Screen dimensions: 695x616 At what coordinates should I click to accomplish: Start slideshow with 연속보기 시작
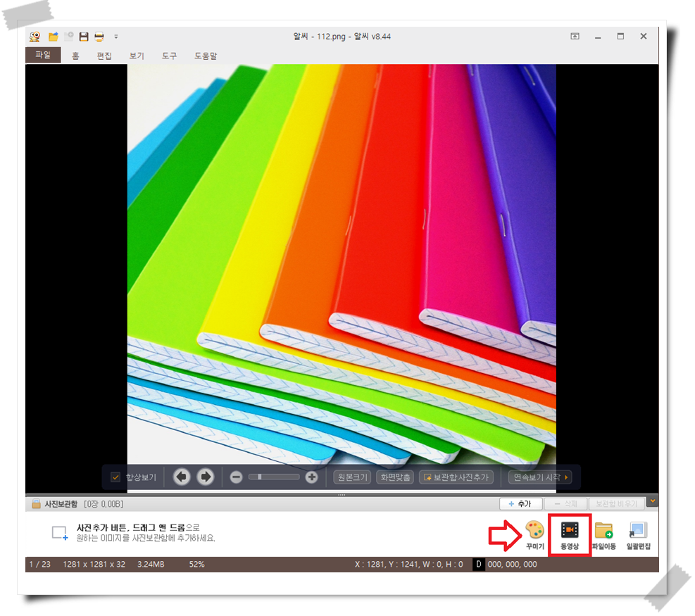(540, 477)
